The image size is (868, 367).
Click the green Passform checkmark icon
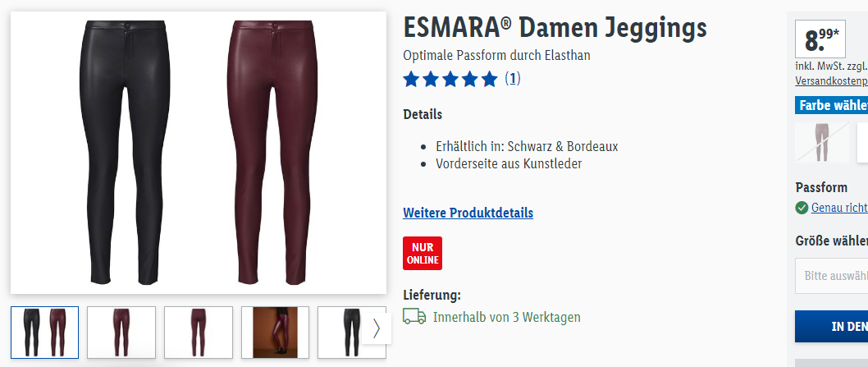(802, 208)
